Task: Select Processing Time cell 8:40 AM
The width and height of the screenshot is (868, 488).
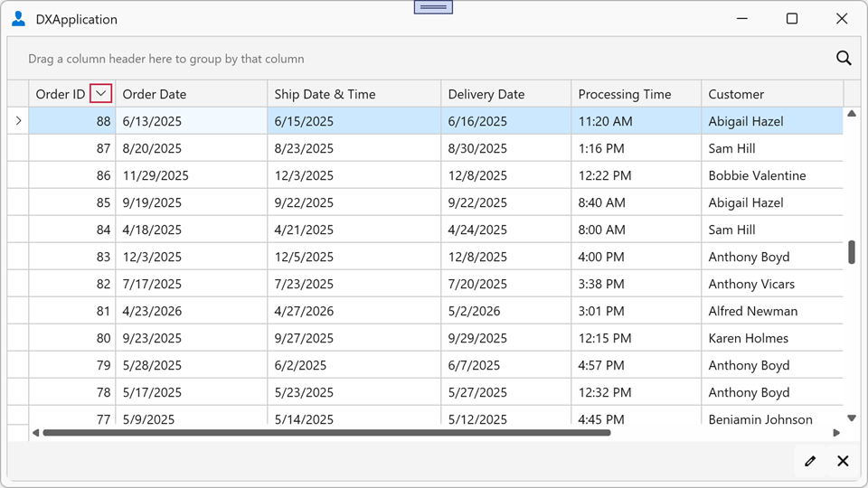Action: tap(636, 202)
